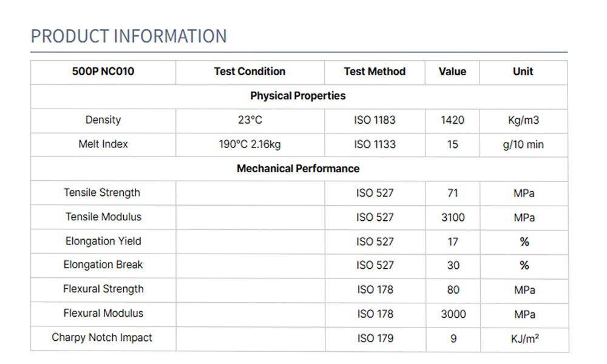Select the Elongation Yield row label
The height and width of the screenshot is (364, 607).
103,241
